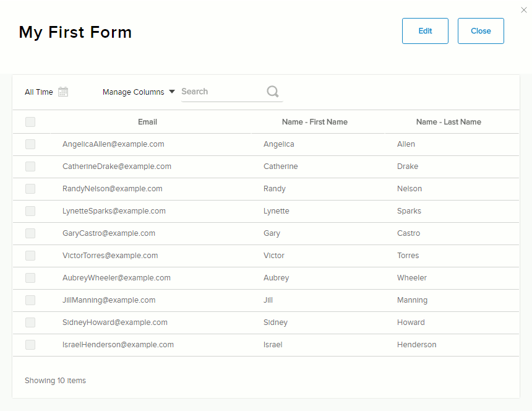Select the IsraelHenderson@example.com row checkbox
532x411 pixels.
tap(30, 345)
